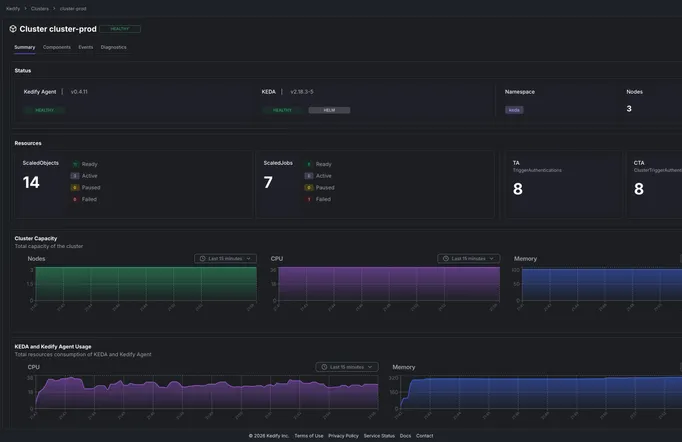Open the Privacy Policy footer link
Image resolution: width=682 pixels, height=442 pixels.
(343, 436)
